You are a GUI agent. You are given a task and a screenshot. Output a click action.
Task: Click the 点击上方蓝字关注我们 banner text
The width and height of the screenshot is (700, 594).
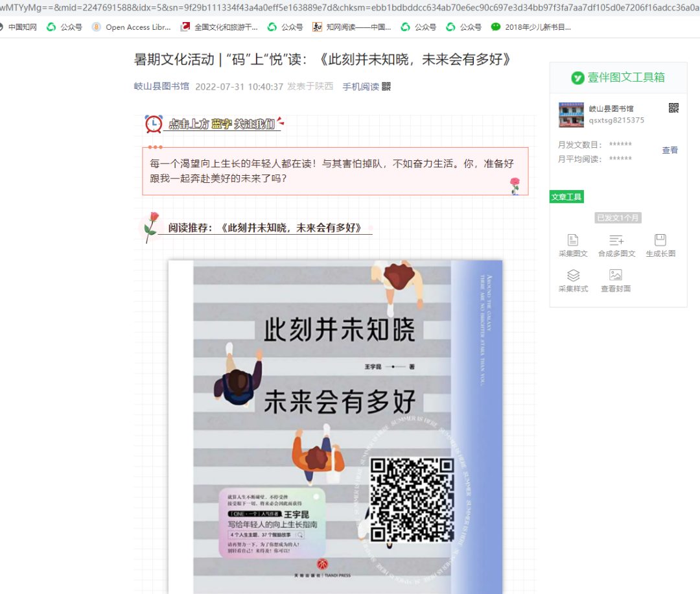pyautogui.click(x=222, y=124)
